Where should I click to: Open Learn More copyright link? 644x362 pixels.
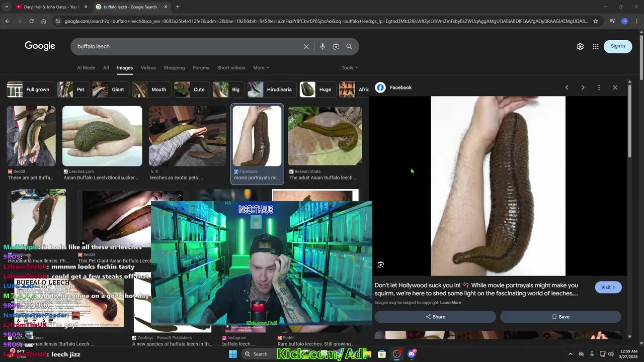click(450, 303)
